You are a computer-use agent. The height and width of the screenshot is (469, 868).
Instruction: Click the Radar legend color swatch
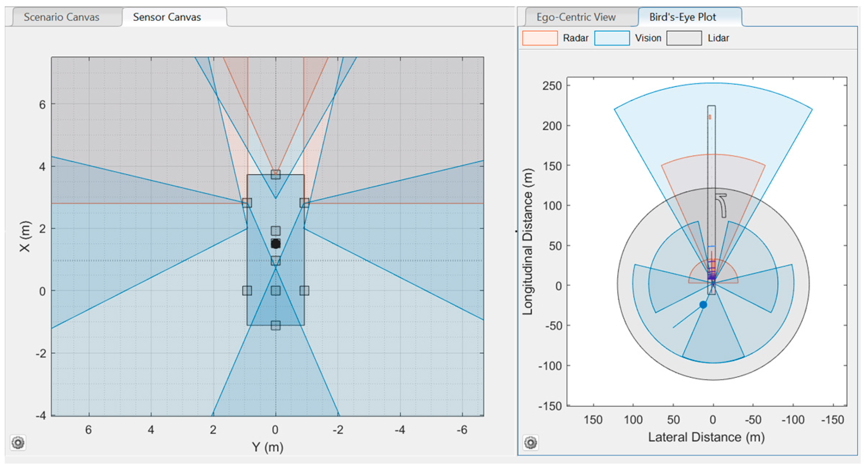pos(539,38)
